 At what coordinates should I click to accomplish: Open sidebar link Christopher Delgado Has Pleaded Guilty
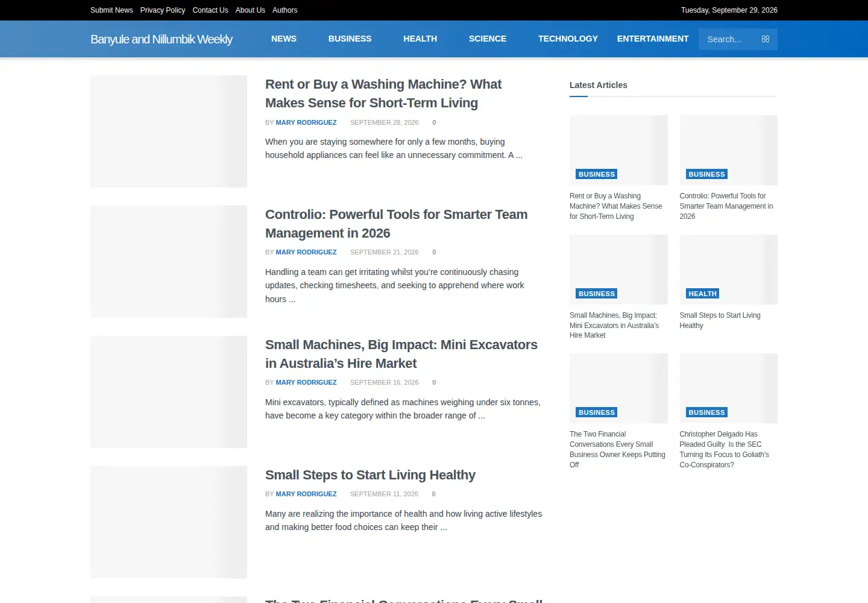pyautogui.click(x=724, y=449)
